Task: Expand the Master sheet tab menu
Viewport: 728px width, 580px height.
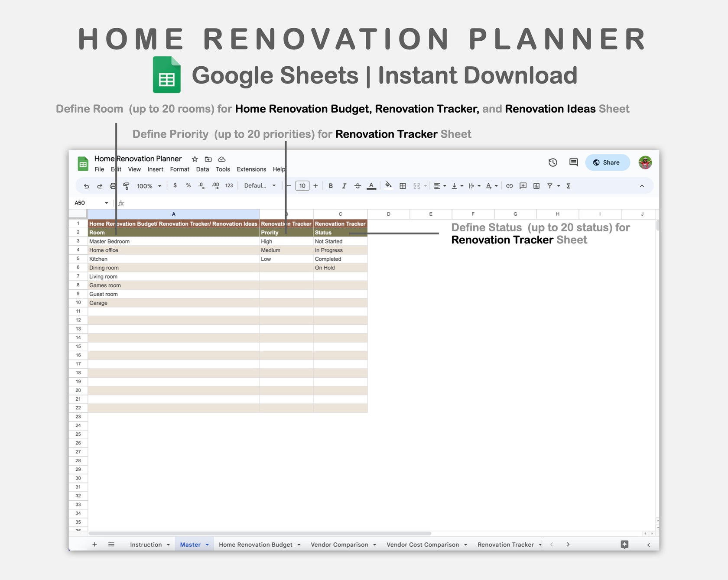Action: tap(207, 544)
